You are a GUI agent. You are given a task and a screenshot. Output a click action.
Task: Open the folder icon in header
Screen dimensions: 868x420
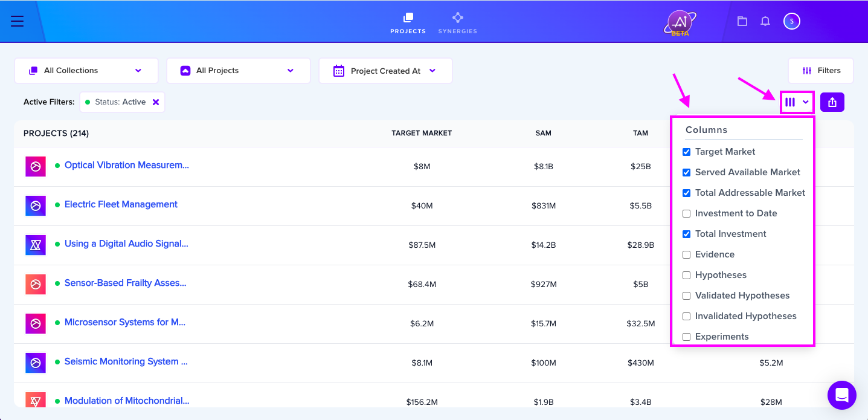pos(742,21)
